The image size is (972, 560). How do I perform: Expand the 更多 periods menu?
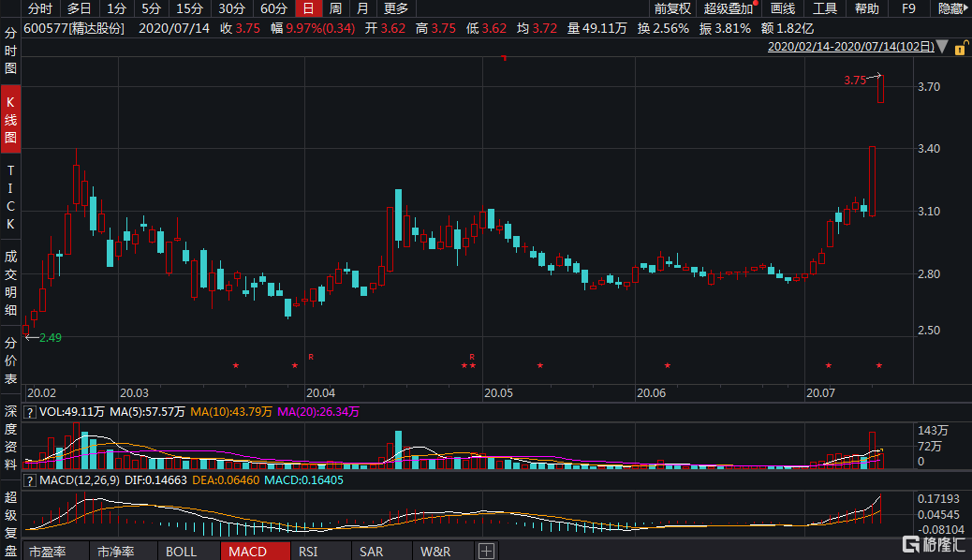coord(396,8)
